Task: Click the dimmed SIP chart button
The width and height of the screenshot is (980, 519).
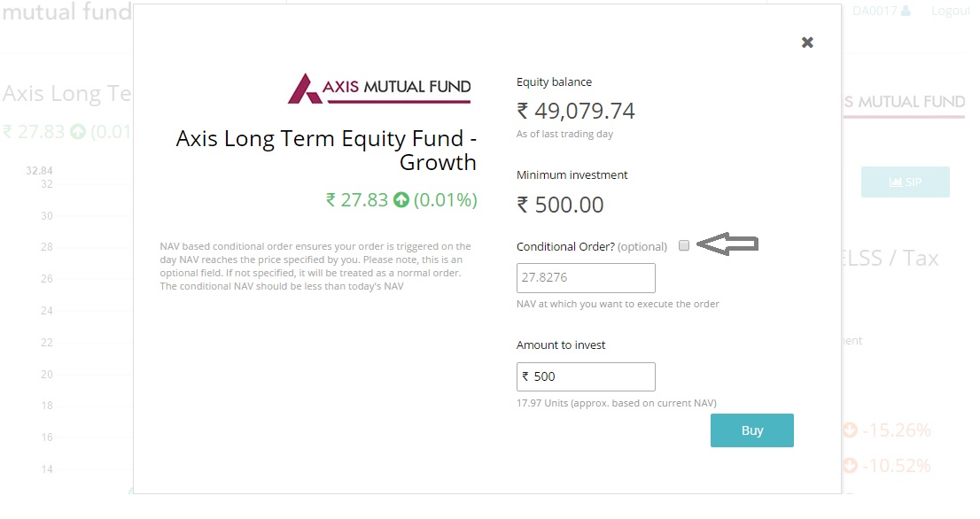Action: (905, 182)
